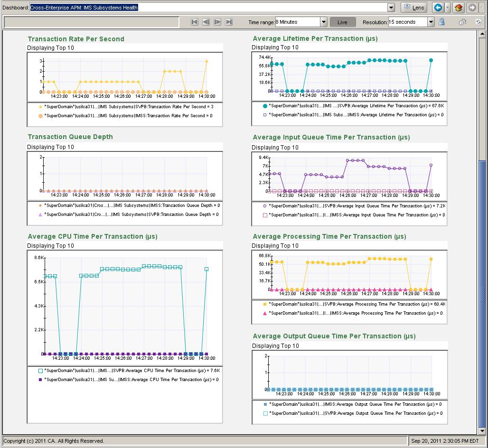
Task: Open the back history dropdown arrow
Action: (447, 8)
